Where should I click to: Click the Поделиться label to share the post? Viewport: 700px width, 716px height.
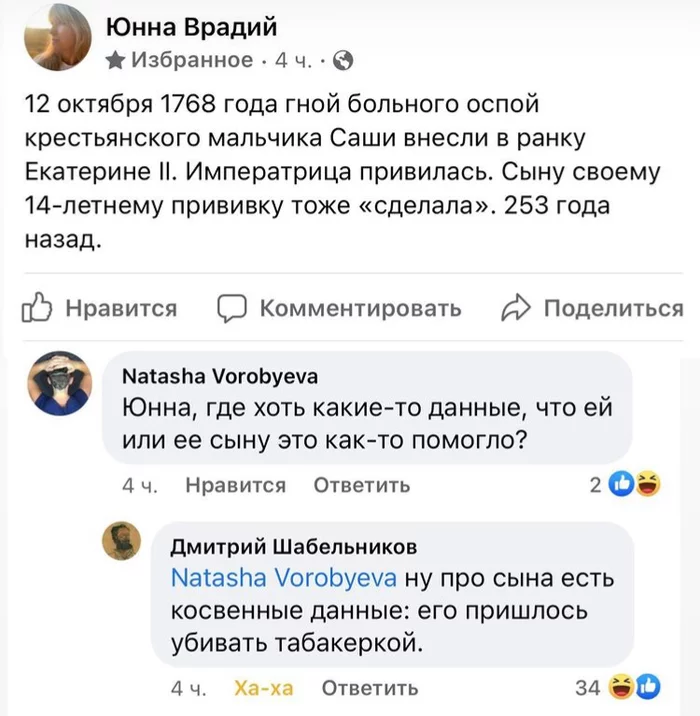point(613,308)
